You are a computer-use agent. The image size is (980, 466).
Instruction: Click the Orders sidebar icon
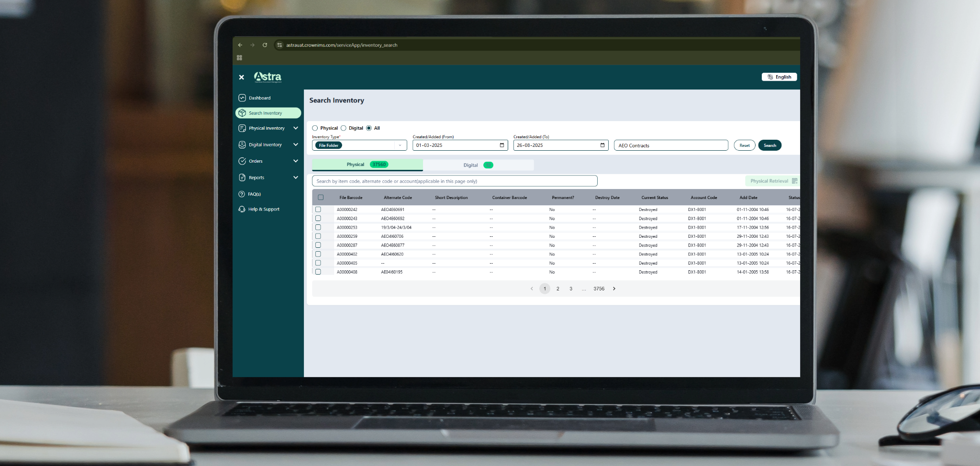[242, 161]
